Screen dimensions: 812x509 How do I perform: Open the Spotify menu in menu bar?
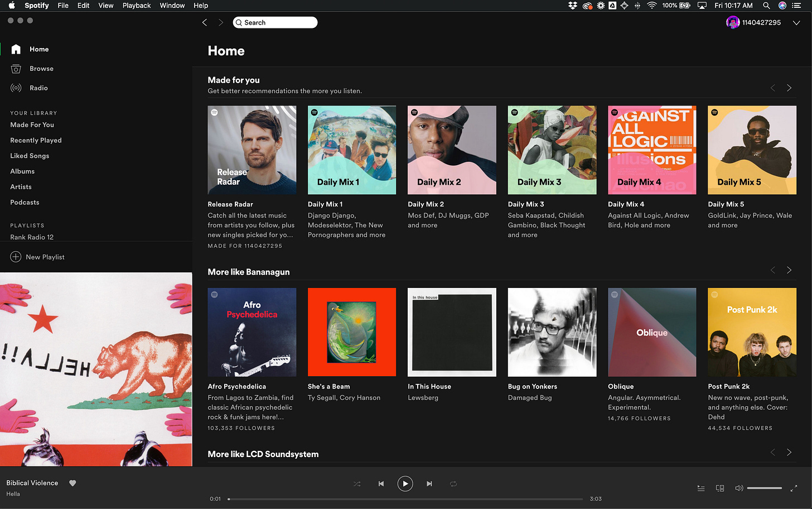pyautogui.click(x=37, y=6)
